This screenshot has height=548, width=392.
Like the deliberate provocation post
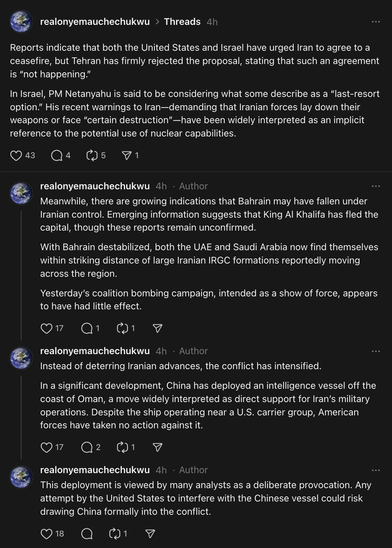47,534
